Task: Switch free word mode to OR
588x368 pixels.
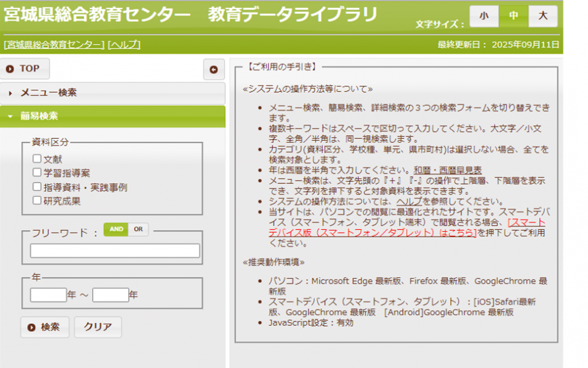Action: 138,229
